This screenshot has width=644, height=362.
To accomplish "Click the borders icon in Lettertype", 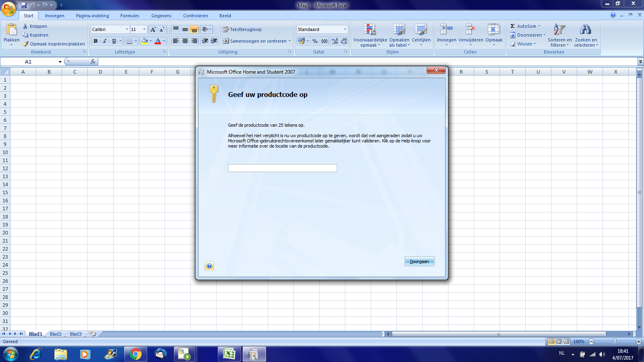I will [129, 41].
